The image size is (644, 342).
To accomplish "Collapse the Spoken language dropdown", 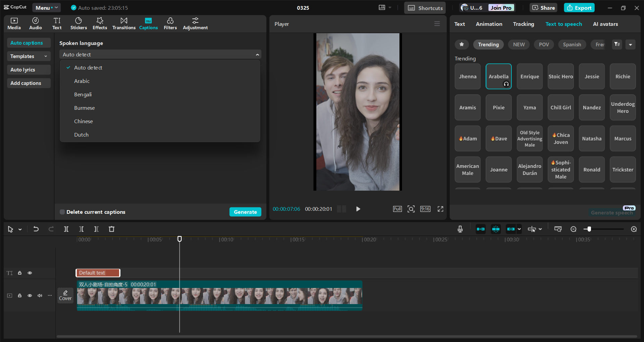I will [257, 54].
